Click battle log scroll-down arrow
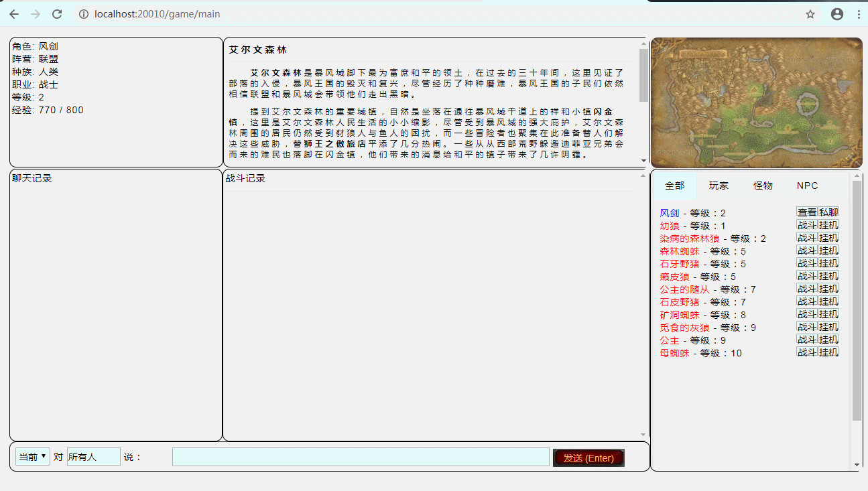The height and width of the screenshot is (491, 868). tap(643, 435)
